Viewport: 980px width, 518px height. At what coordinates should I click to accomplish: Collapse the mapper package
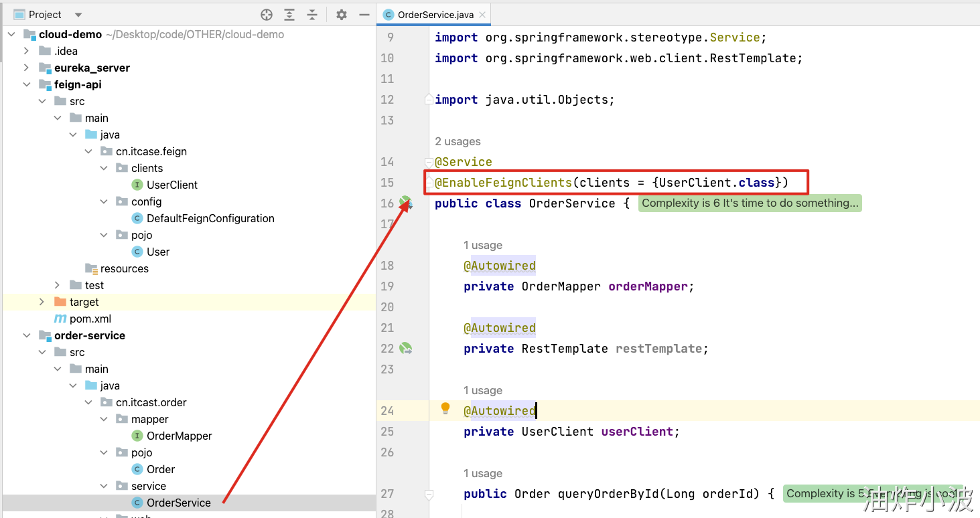click(104, 419)
